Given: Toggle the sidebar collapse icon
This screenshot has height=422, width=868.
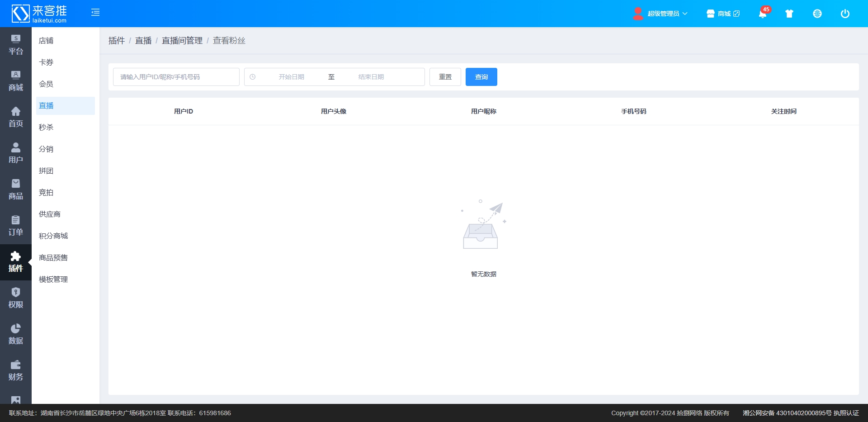Looking at the screenshot, I should 95,13.
